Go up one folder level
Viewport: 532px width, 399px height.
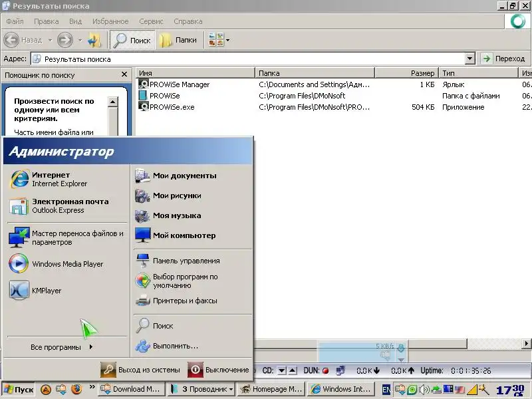[94, 40]
